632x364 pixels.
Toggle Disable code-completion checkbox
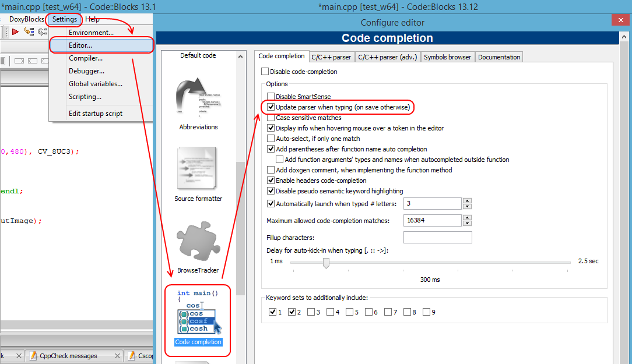(x=265, y=71)
